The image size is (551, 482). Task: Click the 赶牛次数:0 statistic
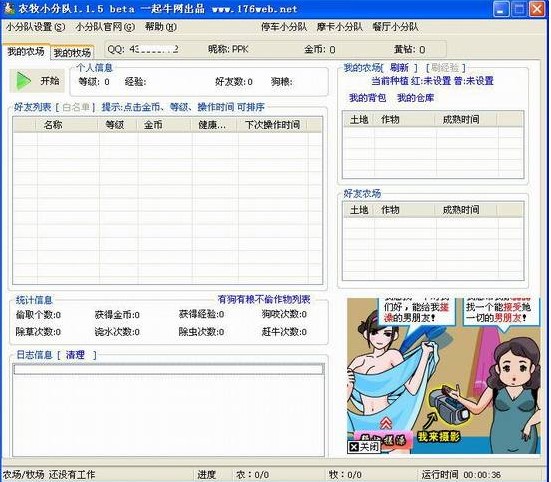[284, 332]
